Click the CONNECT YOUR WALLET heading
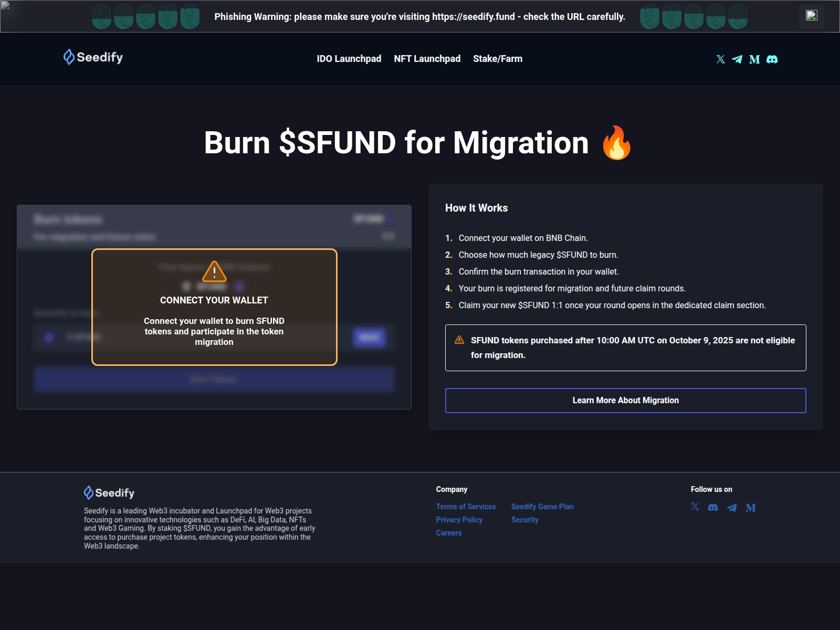840x630 pixels. 214,300
